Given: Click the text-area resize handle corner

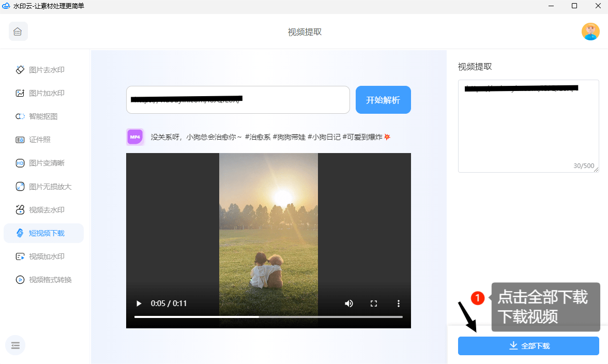Looking at the screenshot, I should point(596,170).
